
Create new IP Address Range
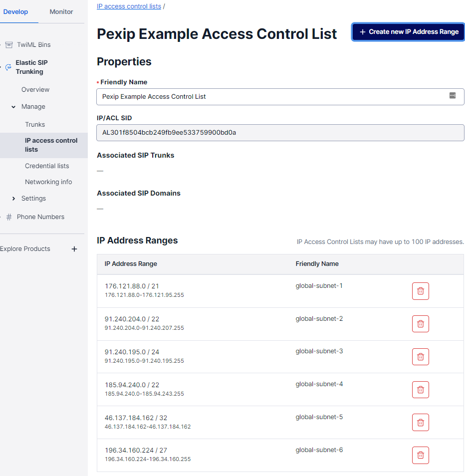point(409,31)
